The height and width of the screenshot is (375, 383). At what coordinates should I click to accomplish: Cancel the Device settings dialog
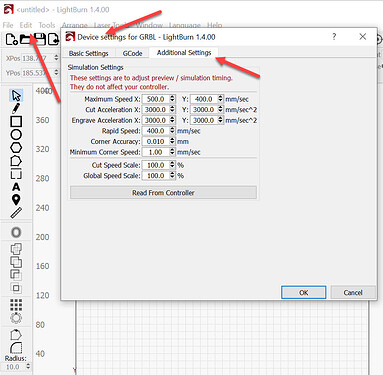point(353,293)
